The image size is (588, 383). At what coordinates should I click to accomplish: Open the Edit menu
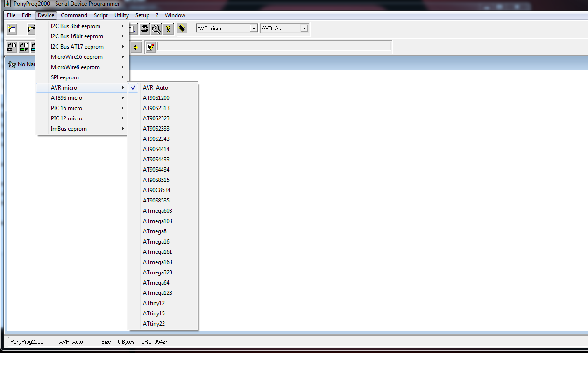(27, 15)
